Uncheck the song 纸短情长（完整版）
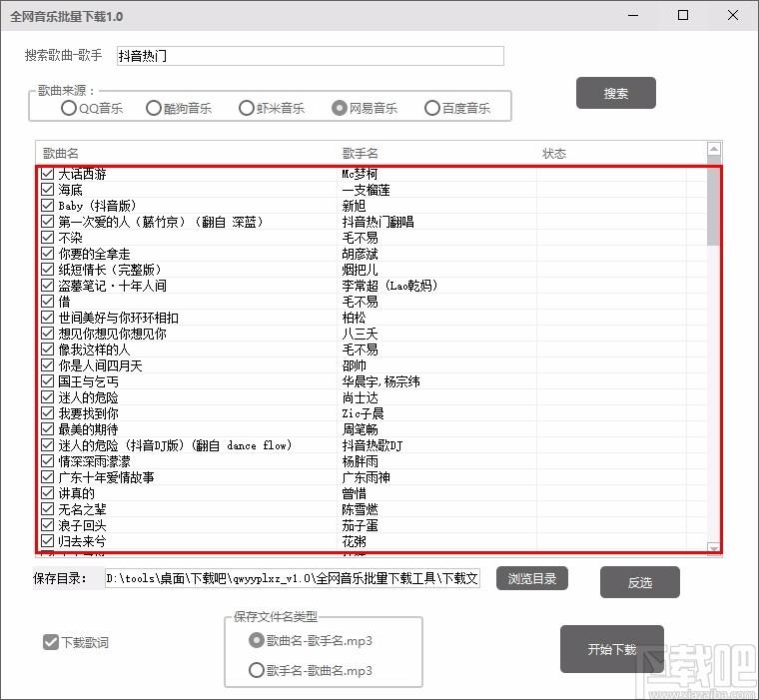The height and width of the screenshot is (700, 759). click(48, 270)
